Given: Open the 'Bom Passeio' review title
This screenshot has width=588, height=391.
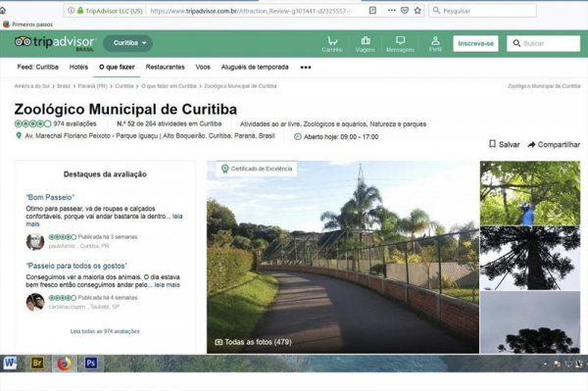Looking at the screenshot, I should click(x=50, y=197).
